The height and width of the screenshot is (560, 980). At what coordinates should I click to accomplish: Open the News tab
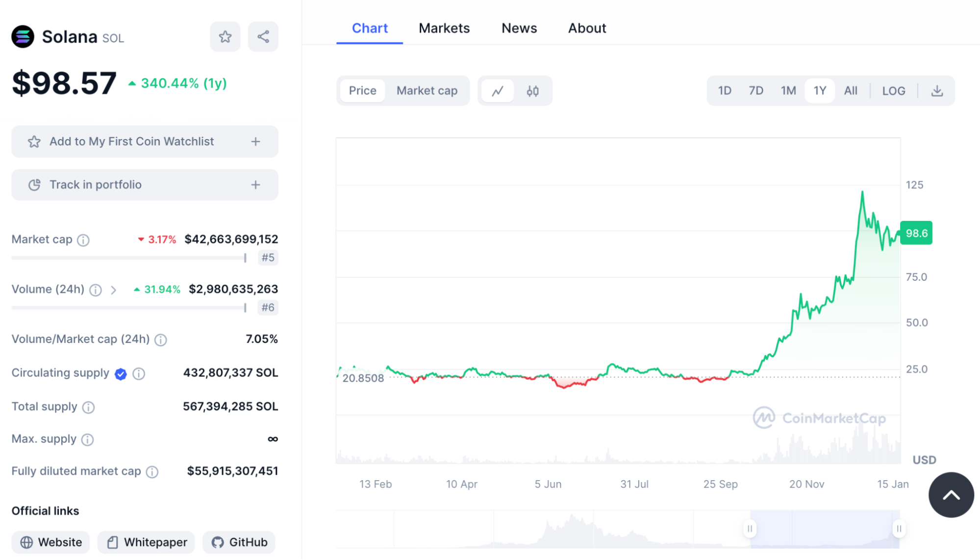click(x=519, y=28)
